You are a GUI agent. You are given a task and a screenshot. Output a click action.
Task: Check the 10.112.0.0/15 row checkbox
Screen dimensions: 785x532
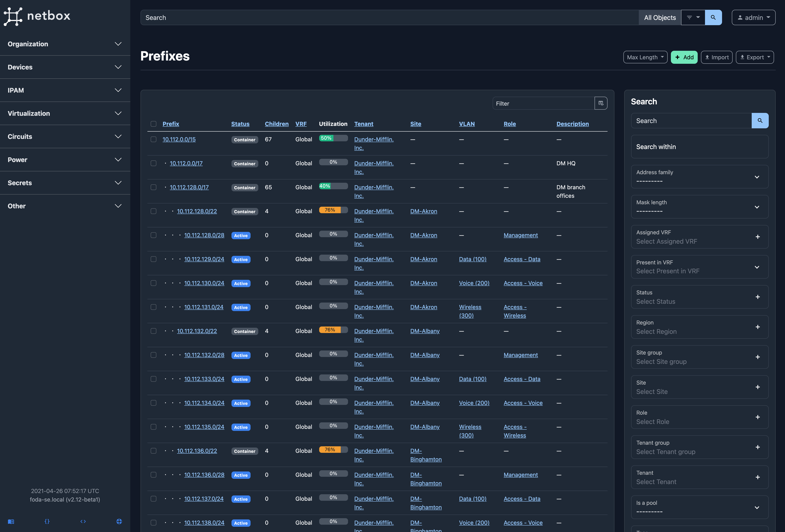coord(153,139)
